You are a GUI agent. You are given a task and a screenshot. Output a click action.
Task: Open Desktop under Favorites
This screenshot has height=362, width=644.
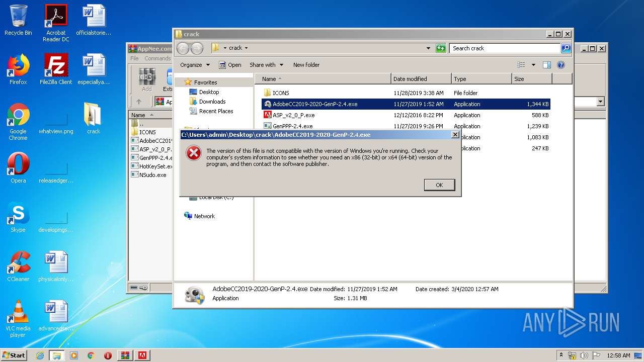click(209, 92)
